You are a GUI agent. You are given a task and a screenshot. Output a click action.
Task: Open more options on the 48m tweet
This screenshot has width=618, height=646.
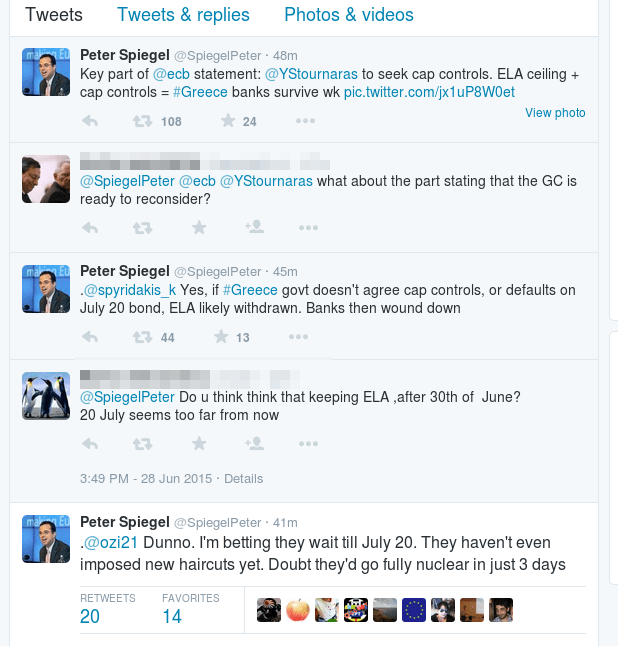click(x=305, y=121)
